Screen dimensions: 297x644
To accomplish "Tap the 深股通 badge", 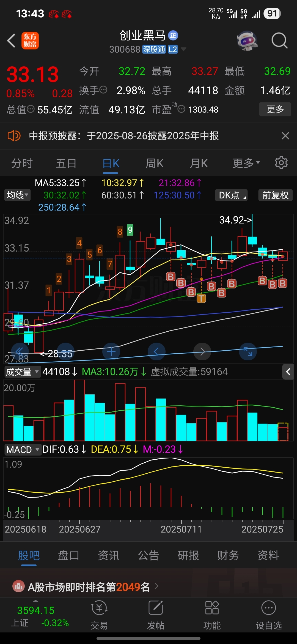I will click(x=154, y=49).
